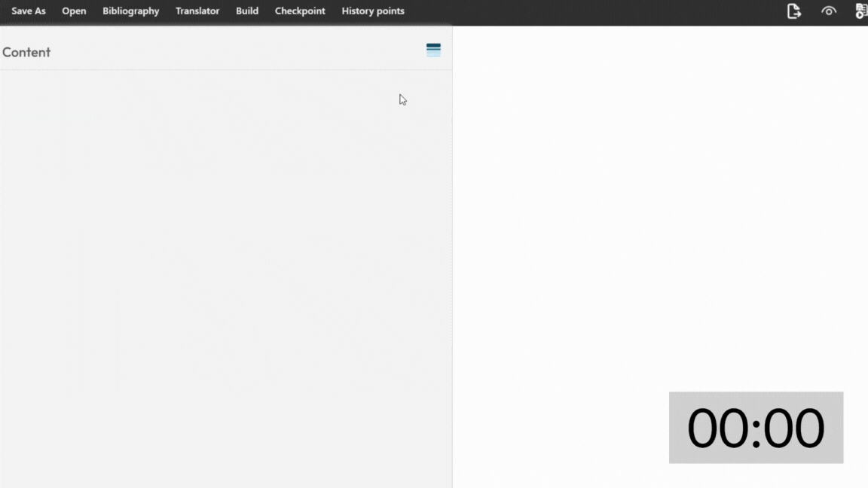
Task: Click empty dark toolbar space after History points
Action: pos(588,11)
